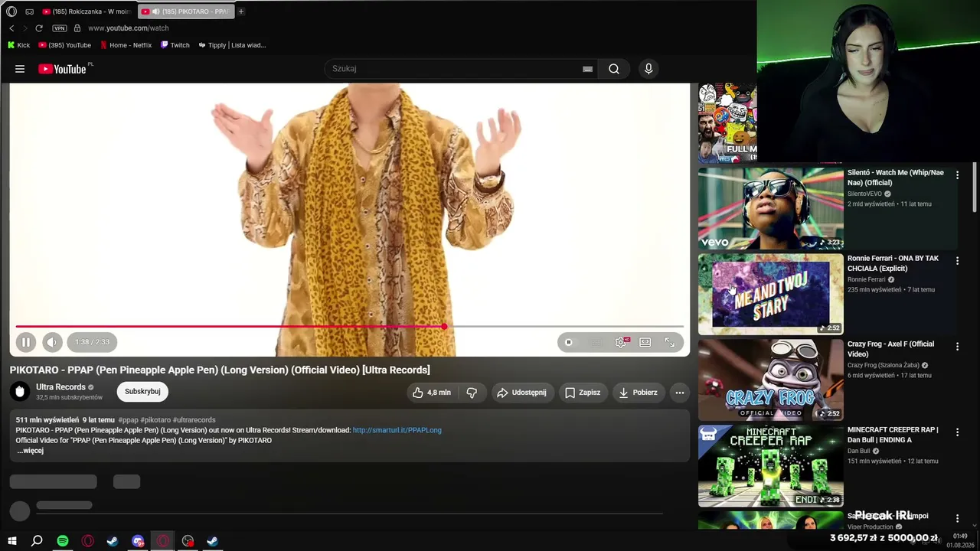The height and width of the screenshot is (551, 980).
Task: Seek on the red video progress bar
Action: coord(350,327)
